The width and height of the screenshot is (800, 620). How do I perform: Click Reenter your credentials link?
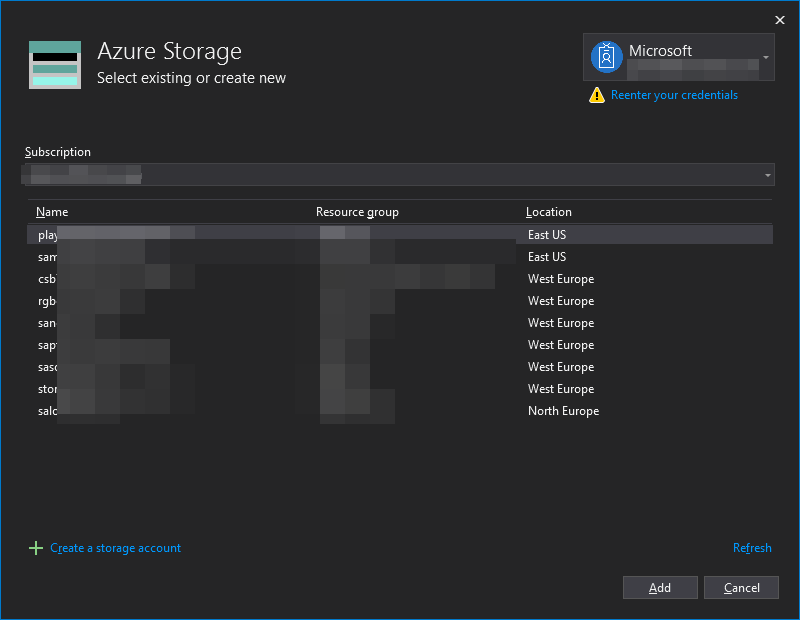pos(674,95)
